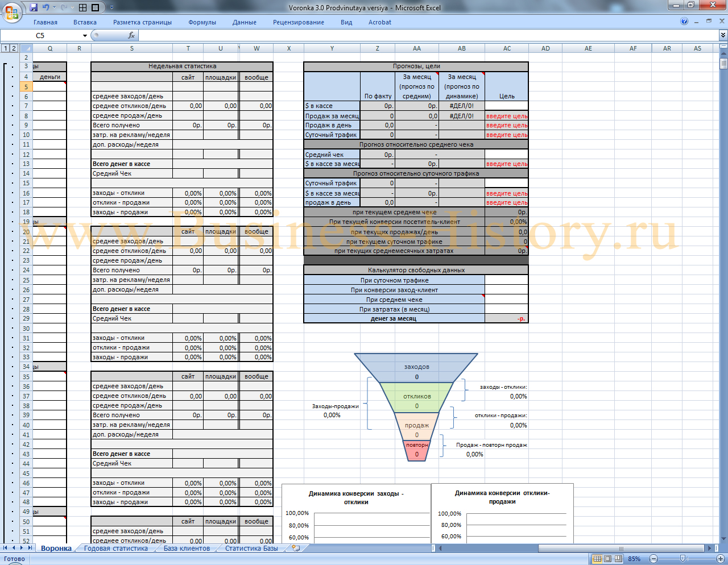Toggle Normal view button in status bar
The image size is (728, 565).
[x=597, y=559]
